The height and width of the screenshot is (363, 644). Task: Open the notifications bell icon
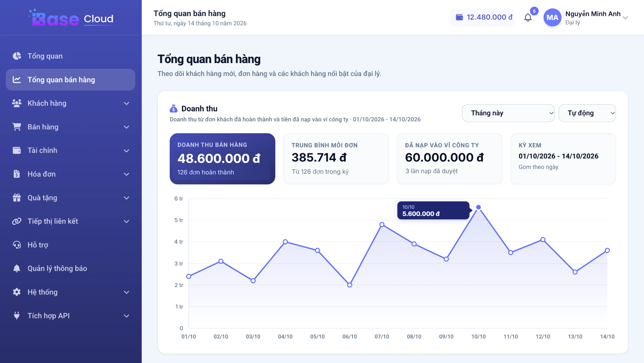click(x=528, y=17)
